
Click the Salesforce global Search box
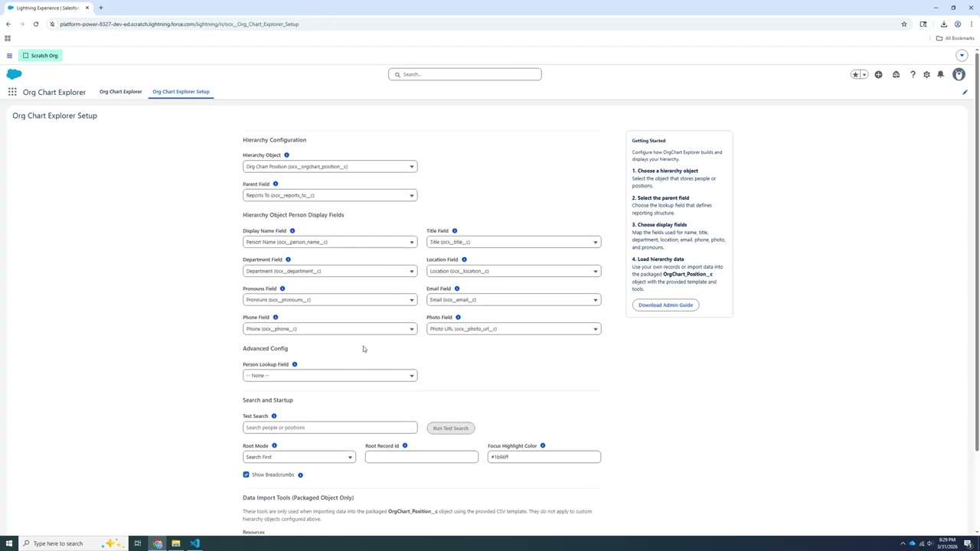click(x=465, y=74)
